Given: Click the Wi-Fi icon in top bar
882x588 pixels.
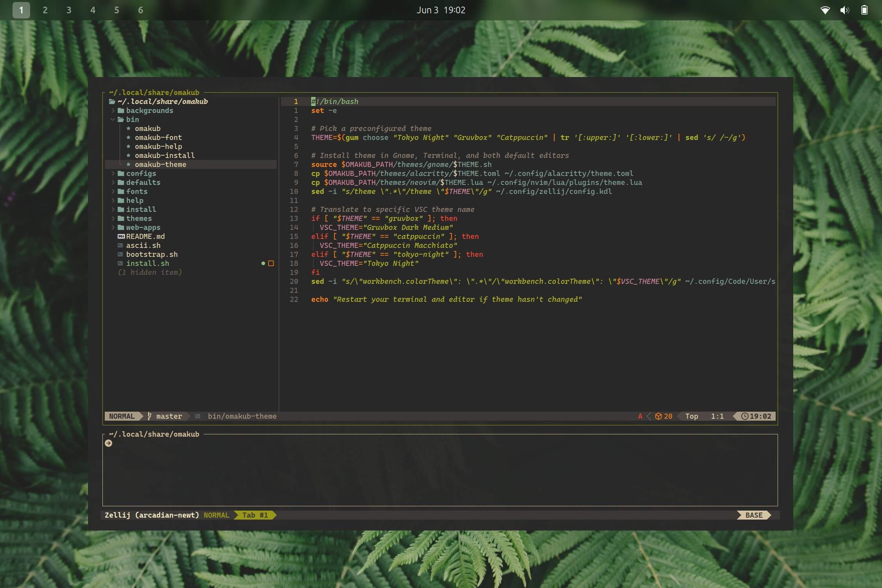Looking at the screenshot, I should 825,10.
